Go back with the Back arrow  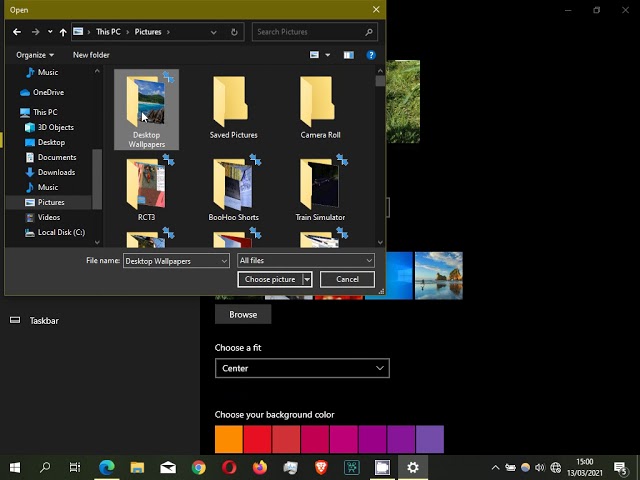click(x=17, y=32)
